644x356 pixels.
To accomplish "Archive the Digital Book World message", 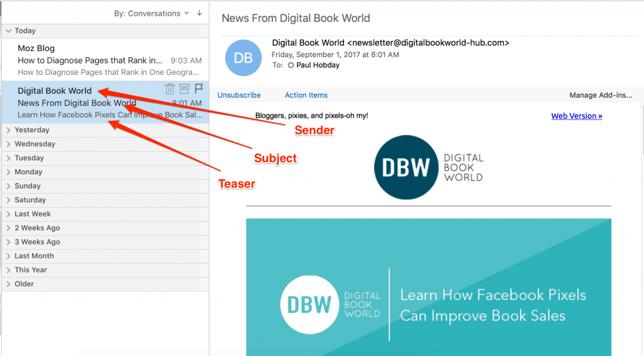I will click(184, 89).
